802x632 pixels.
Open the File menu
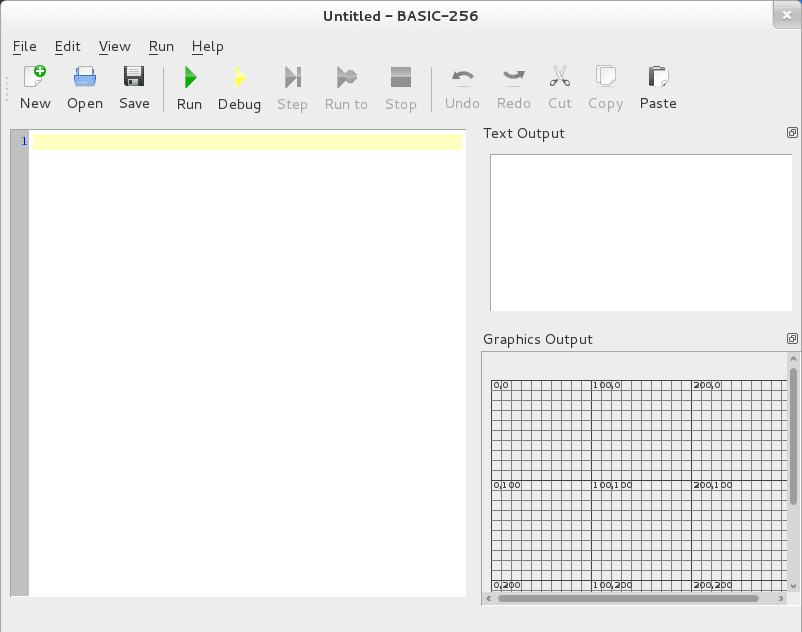pos(25,47)
